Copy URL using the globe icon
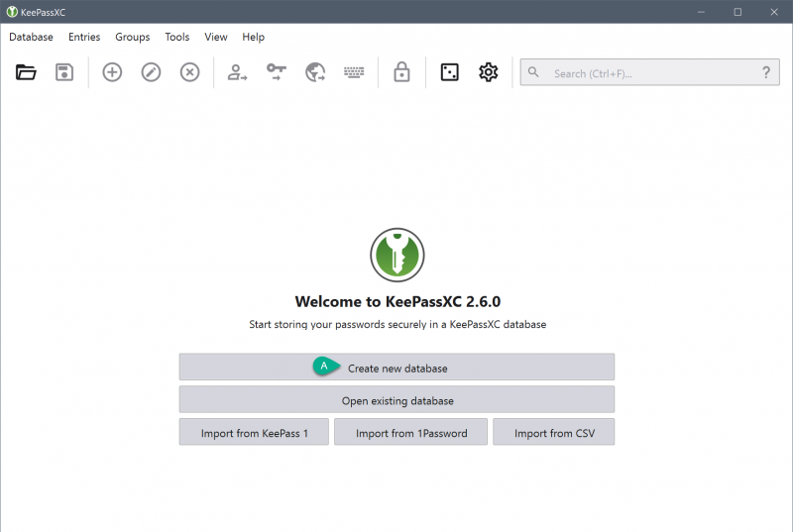793x532 pixels. [315, 72]
